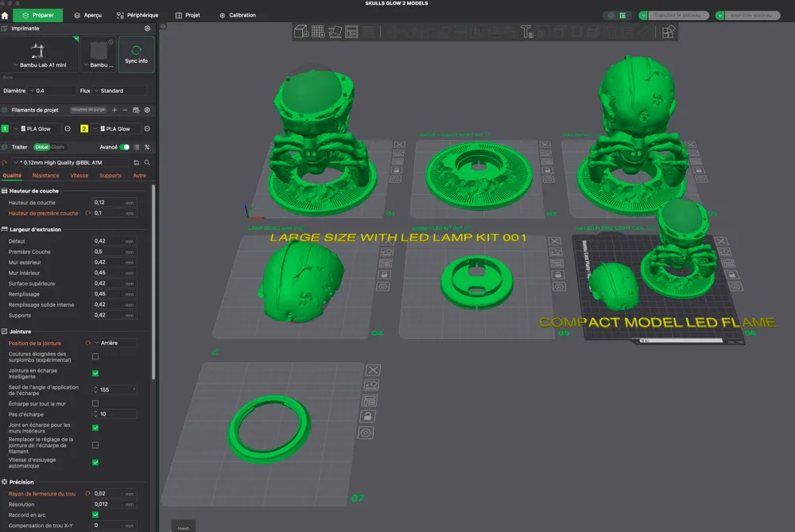Remove all objects from plate 05

pyautogui.click(x=555, y=241)
